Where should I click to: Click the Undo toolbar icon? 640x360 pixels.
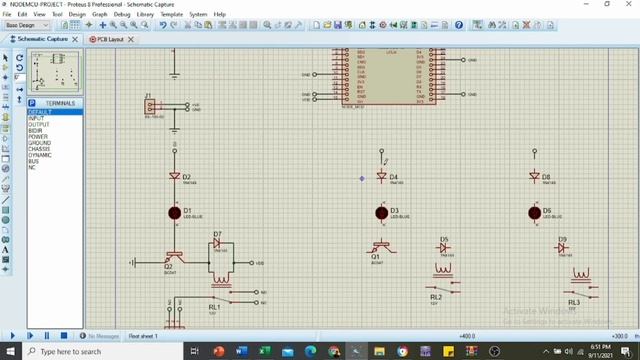coord(163,25)
